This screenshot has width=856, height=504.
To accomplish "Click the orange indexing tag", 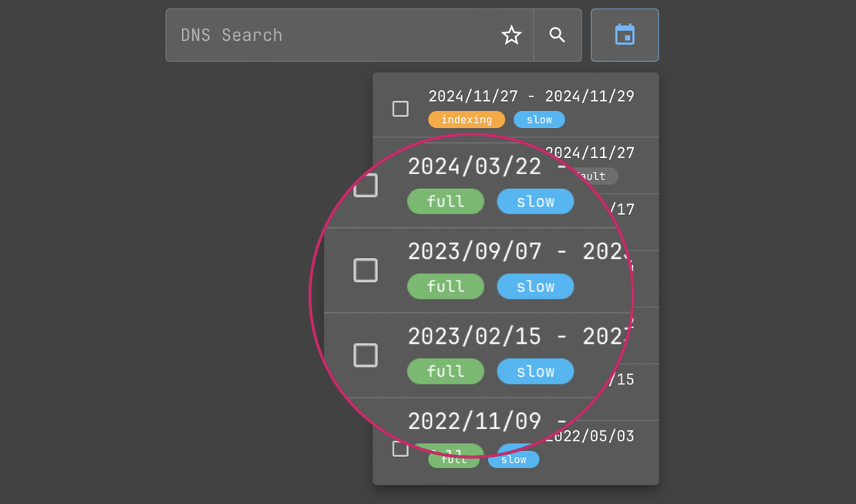I will coord(467,119).
